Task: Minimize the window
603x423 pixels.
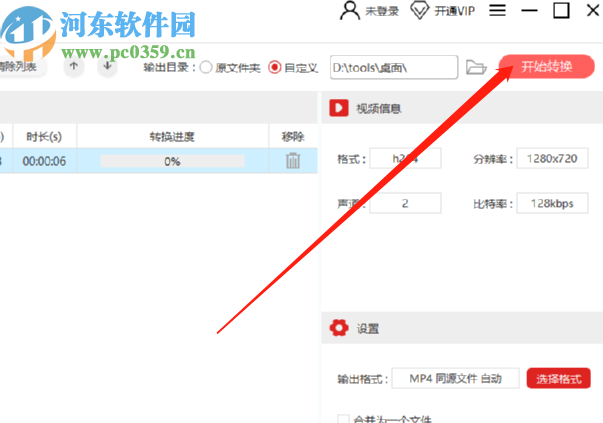Action: tap(529, 10)
